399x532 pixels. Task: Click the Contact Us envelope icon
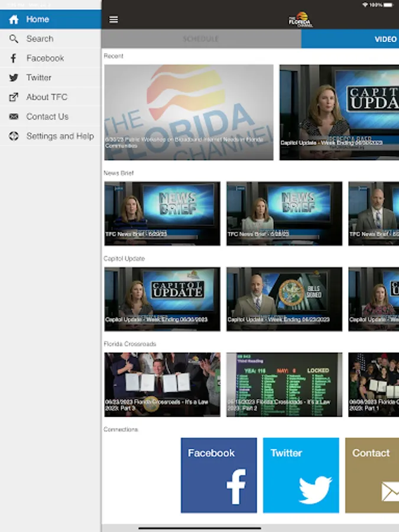[14, 116]
